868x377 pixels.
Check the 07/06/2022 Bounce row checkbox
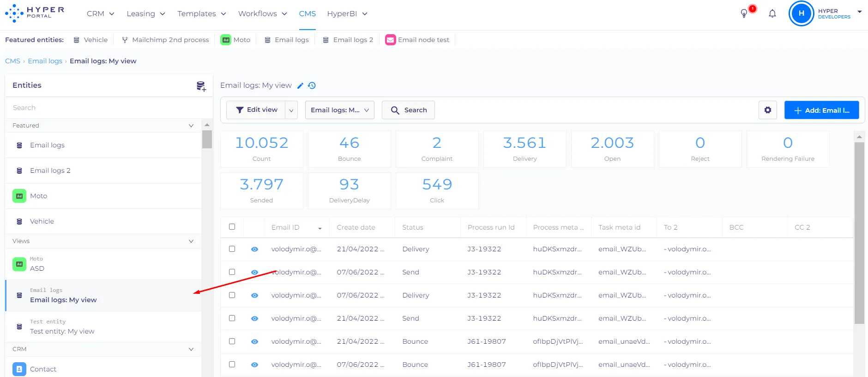point(232,365)
